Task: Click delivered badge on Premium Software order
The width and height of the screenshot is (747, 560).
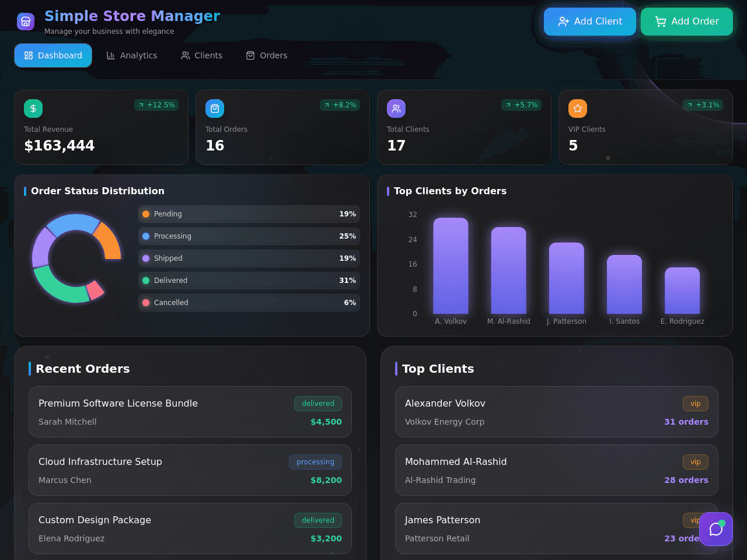Action: [x=318, y=404]
